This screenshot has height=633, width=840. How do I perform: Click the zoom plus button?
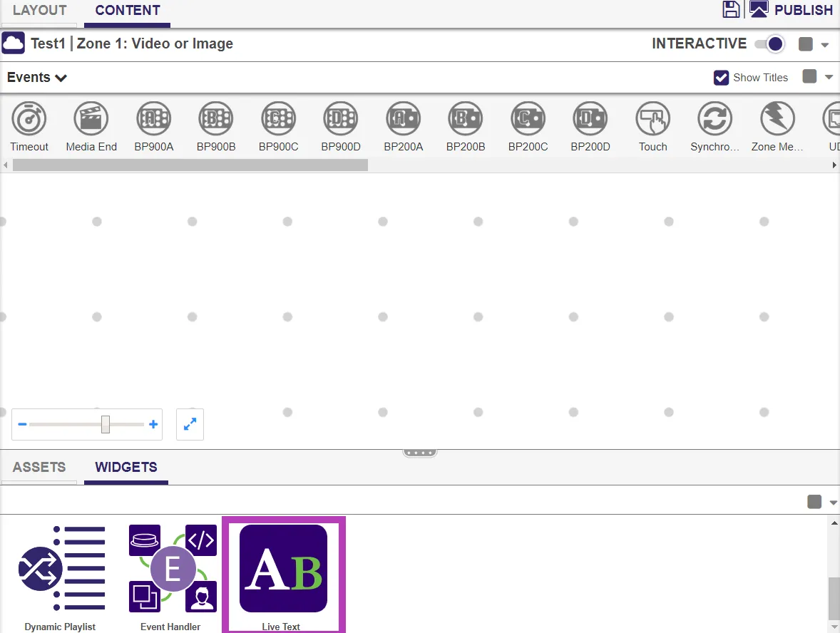tap(153, 424)
